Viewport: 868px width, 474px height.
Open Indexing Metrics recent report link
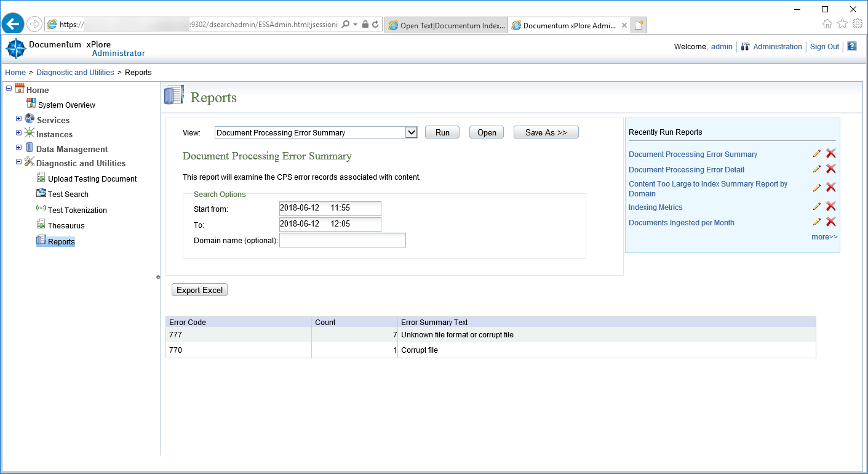pos(656,207)
